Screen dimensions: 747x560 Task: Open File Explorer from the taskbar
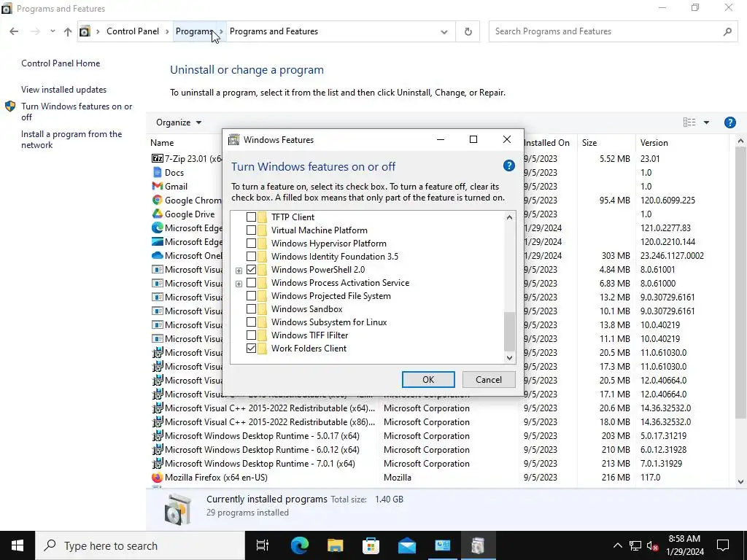pyautogui.click(x=335, y=545)
